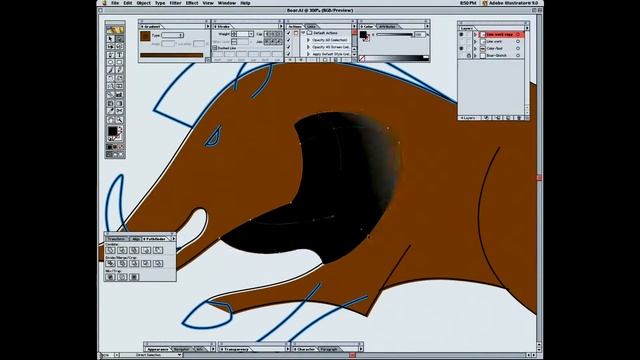This screenshot has width=640, height=360.
Task: Click the Exclude pathfinder button
Action: [x=134, y=250]
